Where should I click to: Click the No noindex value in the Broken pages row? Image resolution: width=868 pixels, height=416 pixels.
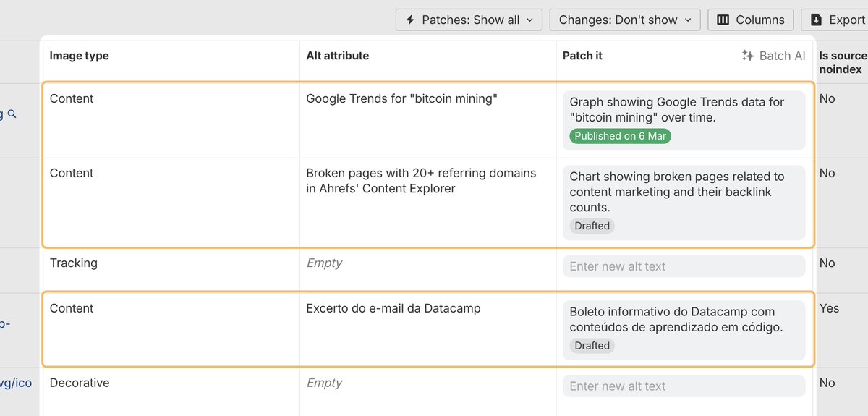827,173
